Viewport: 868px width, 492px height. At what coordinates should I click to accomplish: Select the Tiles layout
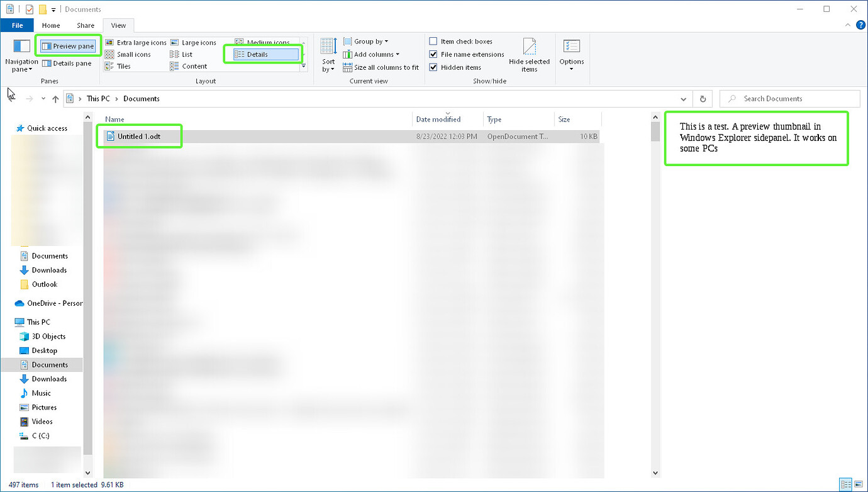point(123,66)
